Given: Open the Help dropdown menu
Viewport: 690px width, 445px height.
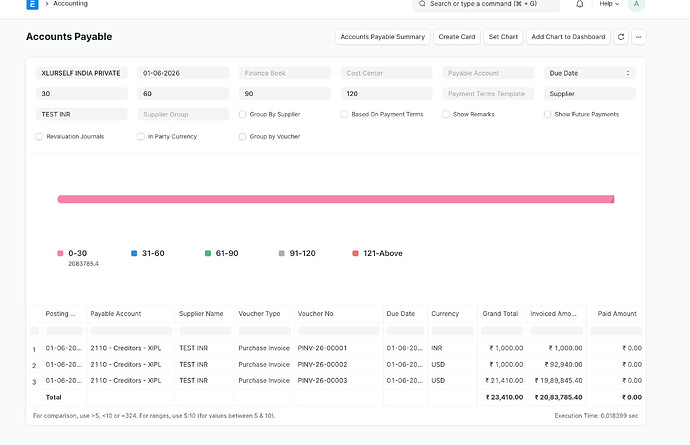Looking at the screenshot, I should coord(609,4).
